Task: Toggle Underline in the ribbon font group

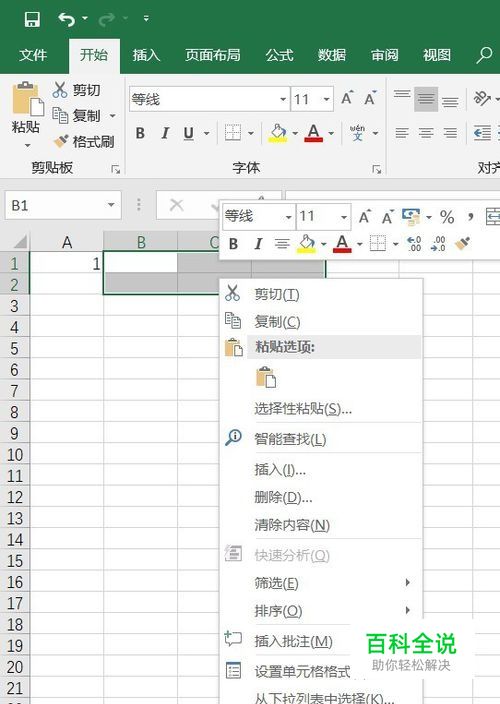Action: tap(189, 133)
